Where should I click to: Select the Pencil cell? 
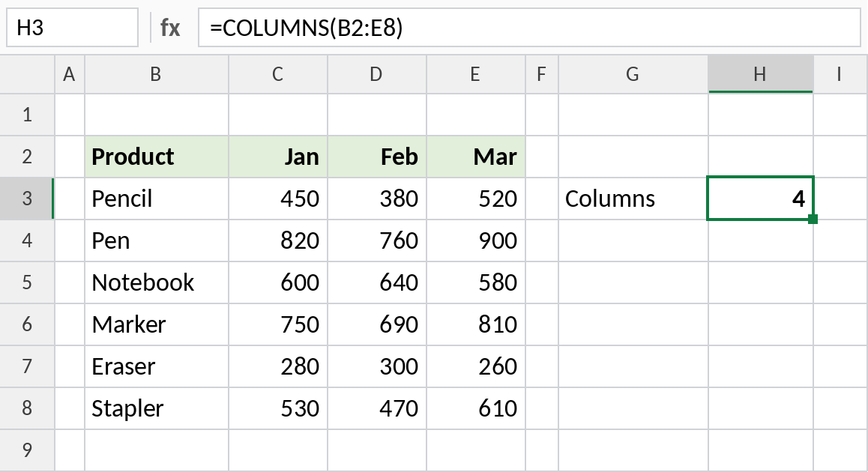point(156,199)
